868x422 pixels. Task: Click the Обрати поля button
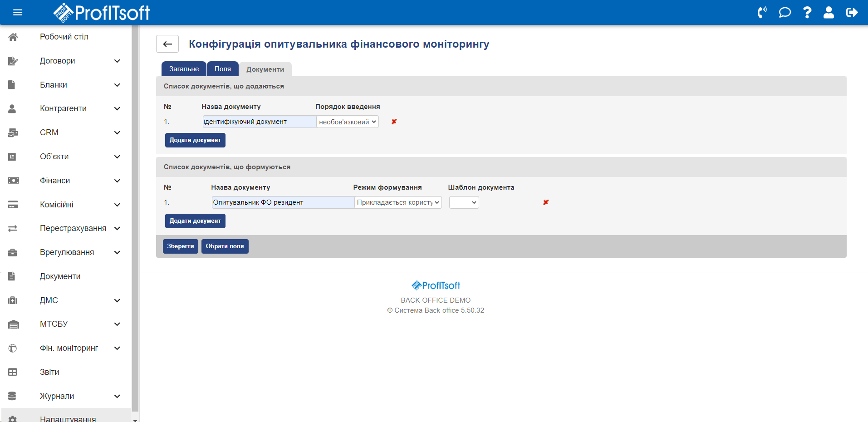pyautogui.click(x=225, y=246)
